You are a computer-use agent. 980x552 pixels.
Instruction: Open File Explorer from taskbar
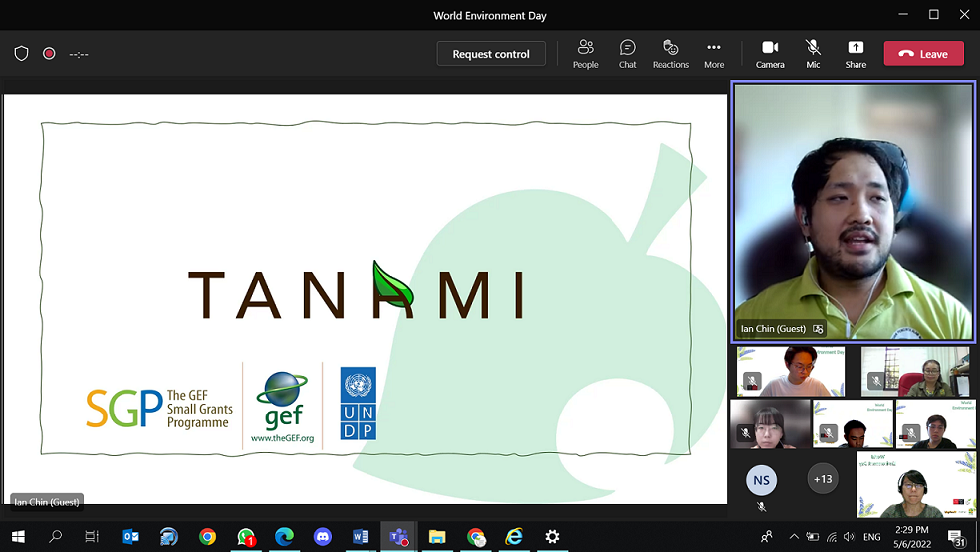[437, 536]
